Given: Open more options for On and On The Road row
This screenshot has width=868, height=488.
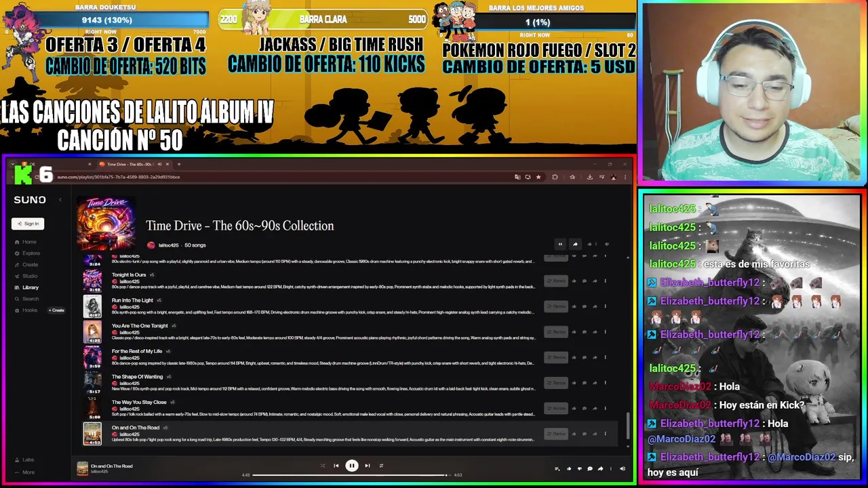Looking at the screenshot, I should (606, 434).
